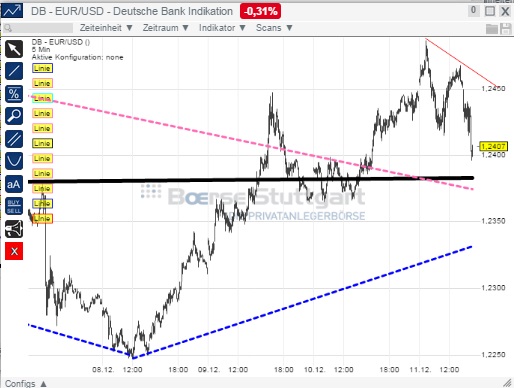Focus the symbol search input field
Viewport: 529px width, 388px height.
38,28
